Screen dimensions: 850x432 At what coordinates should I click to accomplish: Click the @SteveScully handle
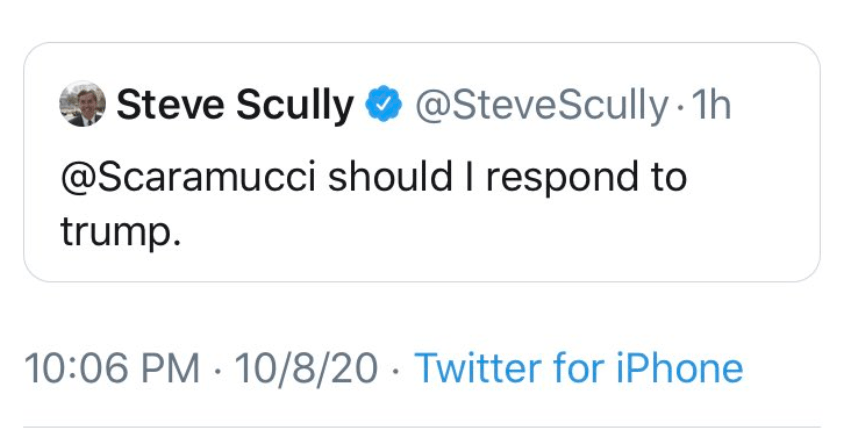click(x=541, y=105)
